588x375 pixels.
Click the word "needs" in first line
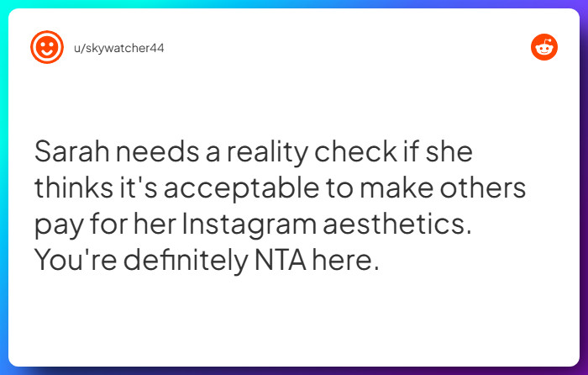pyautogui.click(x=158, y=151)
